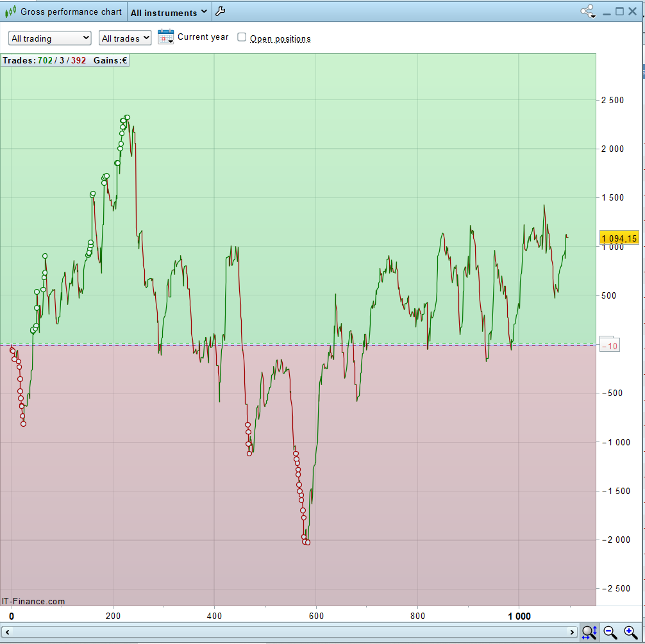This screenshot has height=644, width=645.
Task: Click the calendar period icon
Action: [x=166, y=37]
